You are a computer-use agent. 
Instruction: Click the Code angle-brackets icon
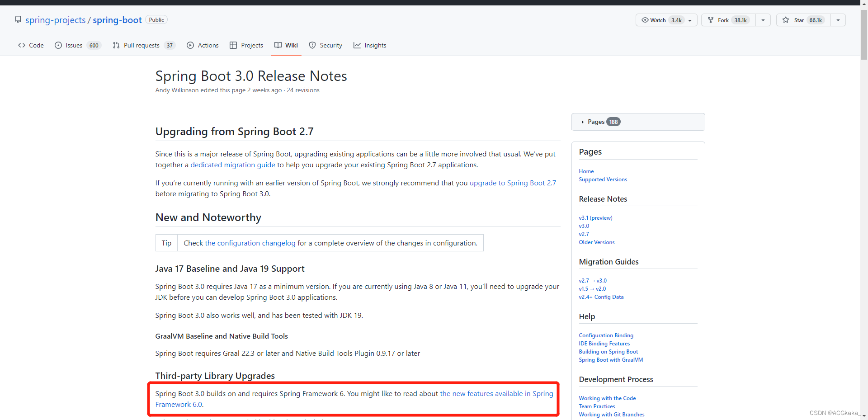pyautogui.click(x=21, y=45)
